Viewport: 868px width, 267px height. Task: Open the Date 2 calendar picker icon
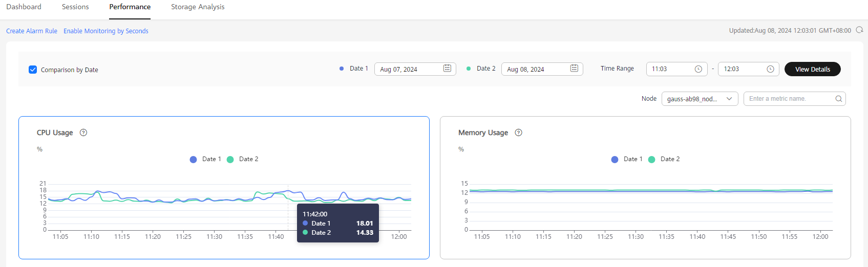pos(574,69)
